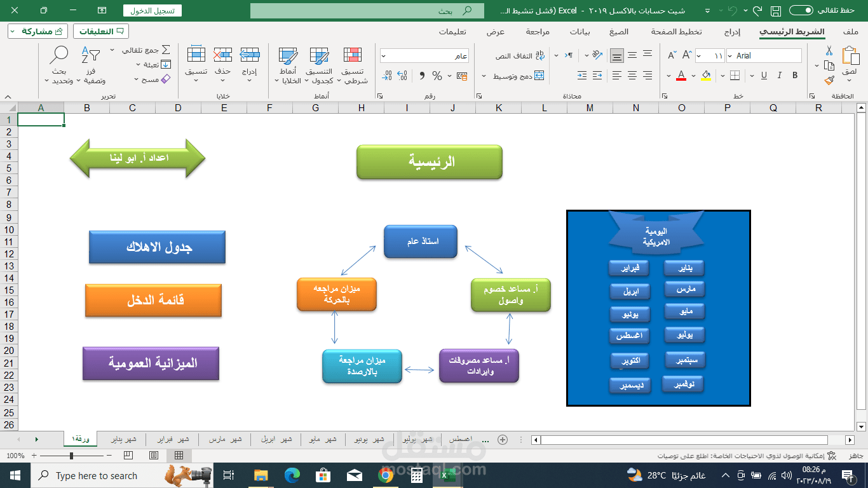Click the orange قائمة الدخل button
868x488 pixels.
point(153,300)
